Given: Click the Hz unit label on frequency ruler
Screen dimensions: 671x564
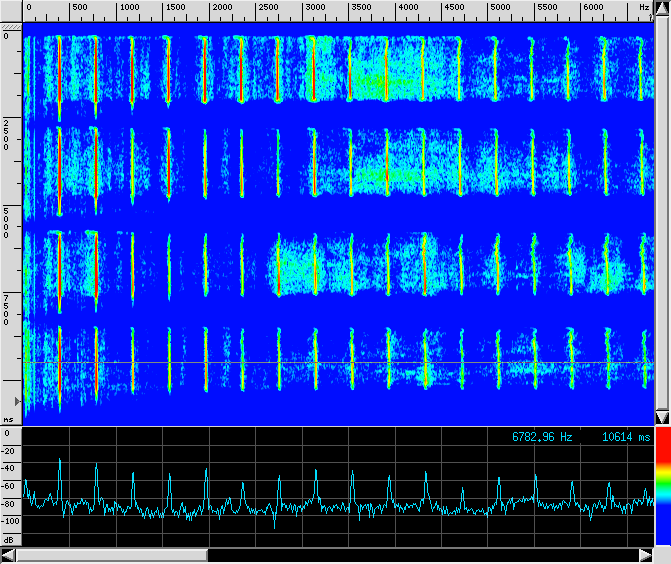Looking at the screenshot, I should (x=643, y=8).
